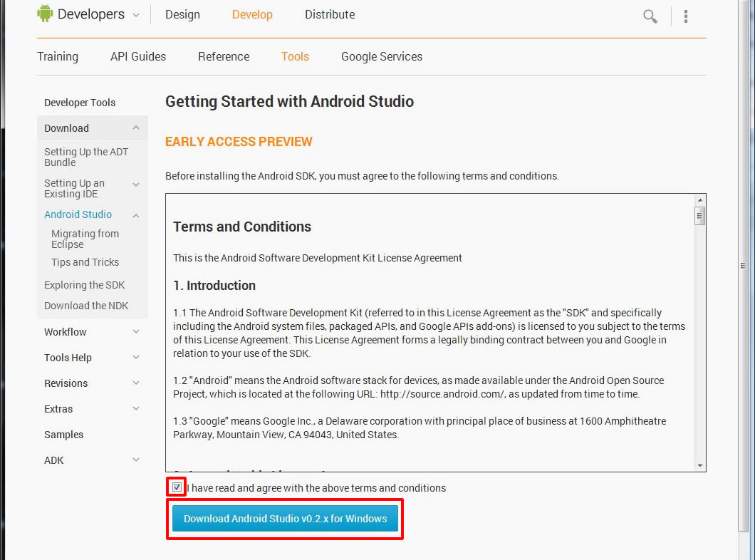755x560 pixels.
Task: Collapse the Android Studio sidebar chevron
Action: click(x=136, y=215)
